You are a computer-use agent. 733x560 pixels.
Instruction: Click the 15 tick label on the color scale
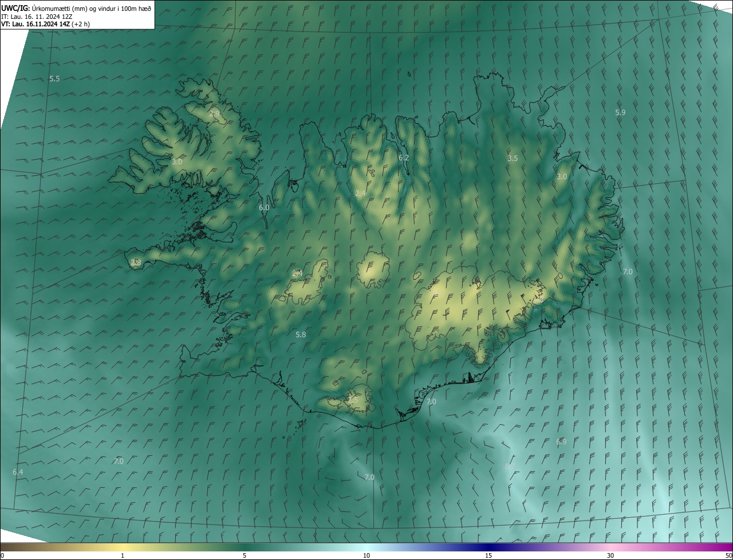tap(488, 555)
